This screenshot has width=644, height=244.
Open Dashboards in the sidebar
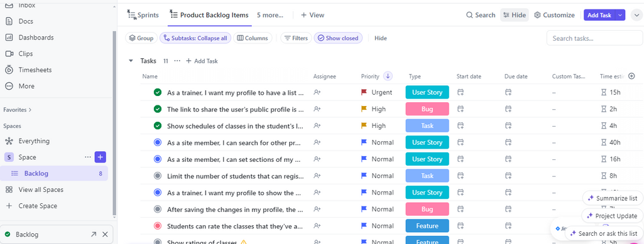36,37
